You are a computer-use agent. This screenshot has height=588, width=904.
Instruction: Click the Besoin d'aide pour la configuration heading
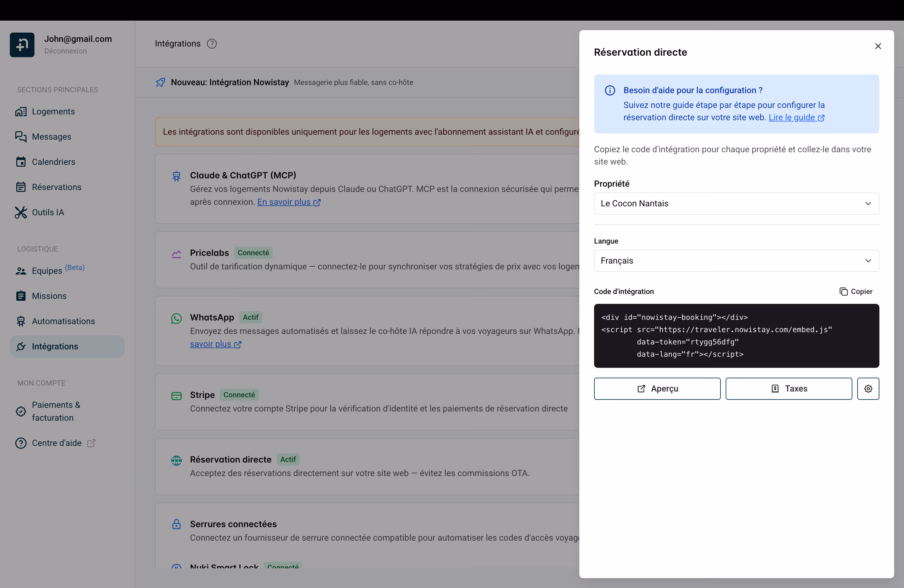point(693,90)
